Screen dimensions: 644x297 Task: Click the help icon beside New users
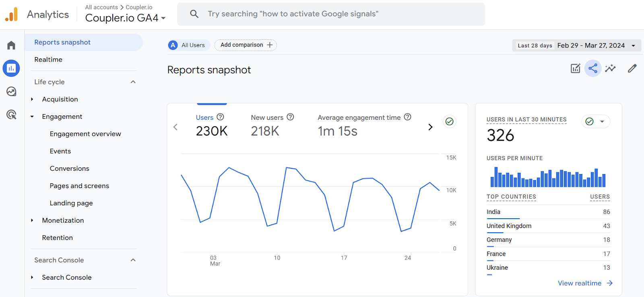(x=290, y=117)
